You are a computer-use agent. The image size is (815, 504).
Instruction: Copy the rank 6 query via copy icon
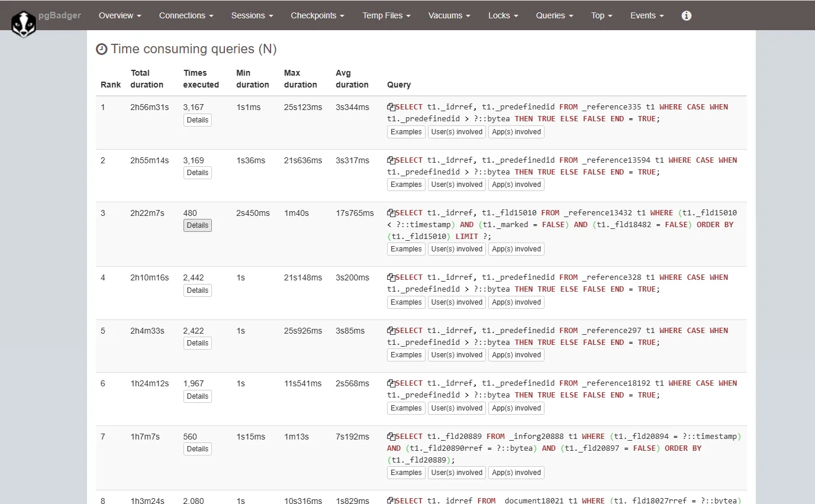[391, 383]
